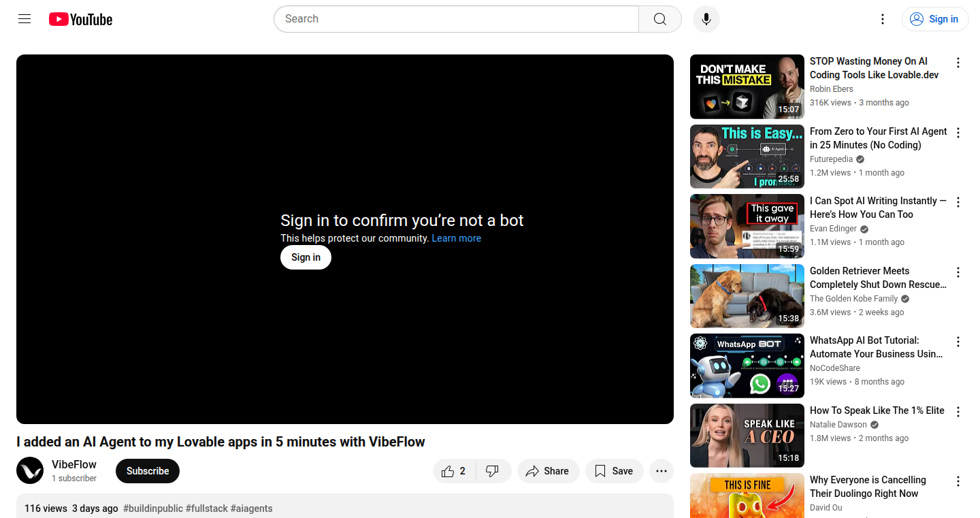This screenshot has width=980, height=518.
Task: Open options menu for Golden Retriever video
Action: click(958, 272)
